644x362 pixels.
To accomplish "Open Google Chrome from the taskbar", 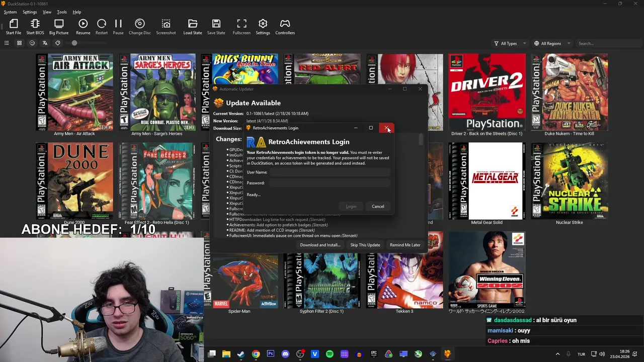I will (x=256, y=354).
